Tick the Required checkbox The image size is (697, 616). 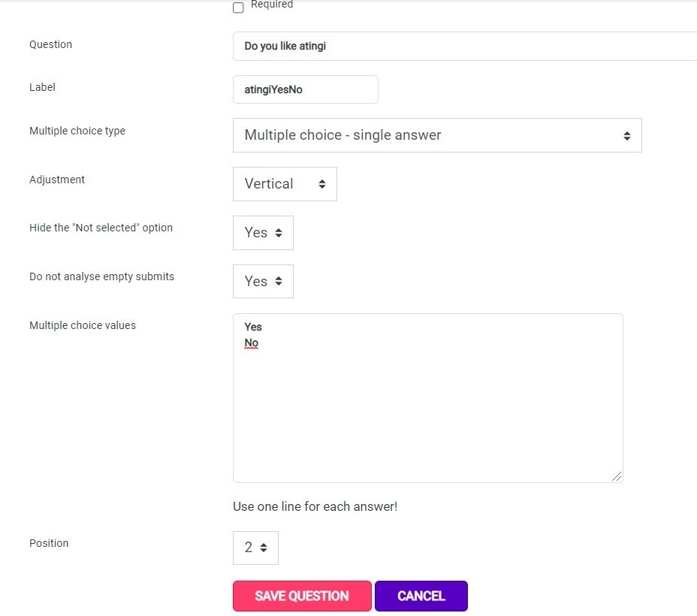[238, 8]
